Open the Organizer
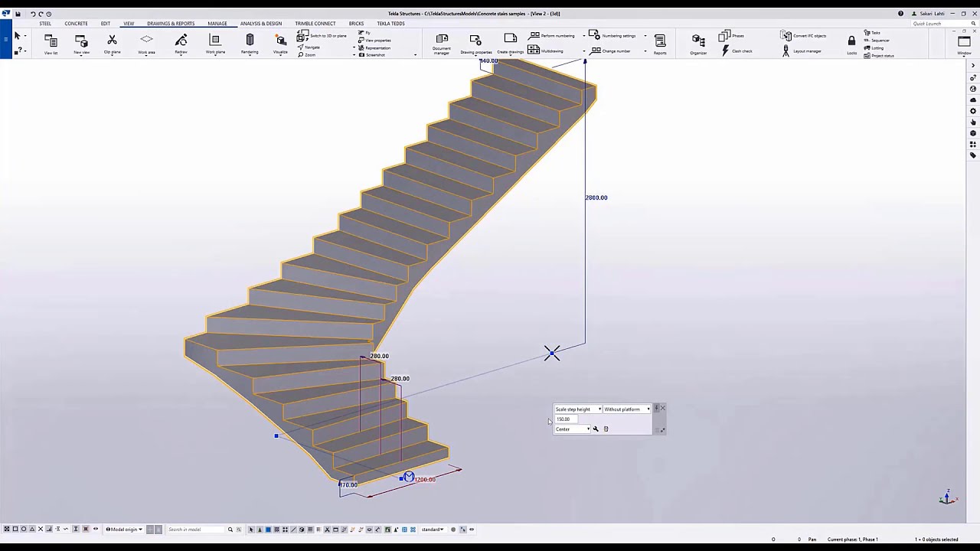Screen dimensions: 980x551 click(x=698, y=44)
